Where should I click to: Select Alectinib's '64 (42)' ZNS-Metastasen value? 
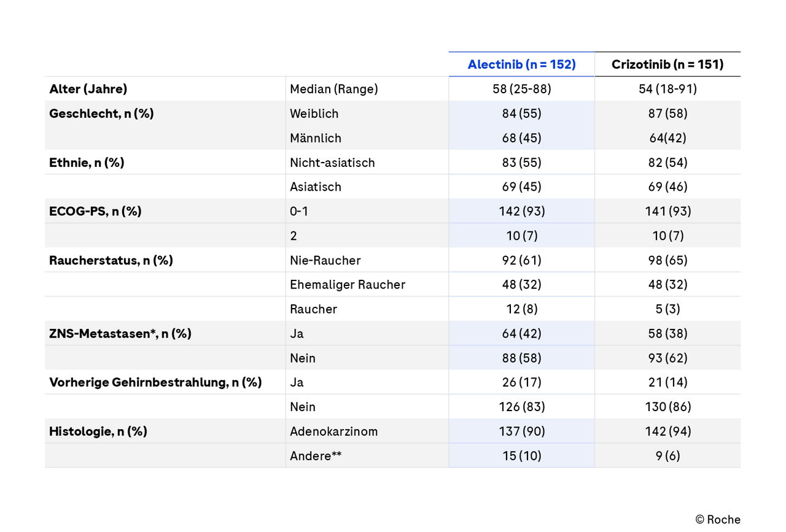coord(522,334)
